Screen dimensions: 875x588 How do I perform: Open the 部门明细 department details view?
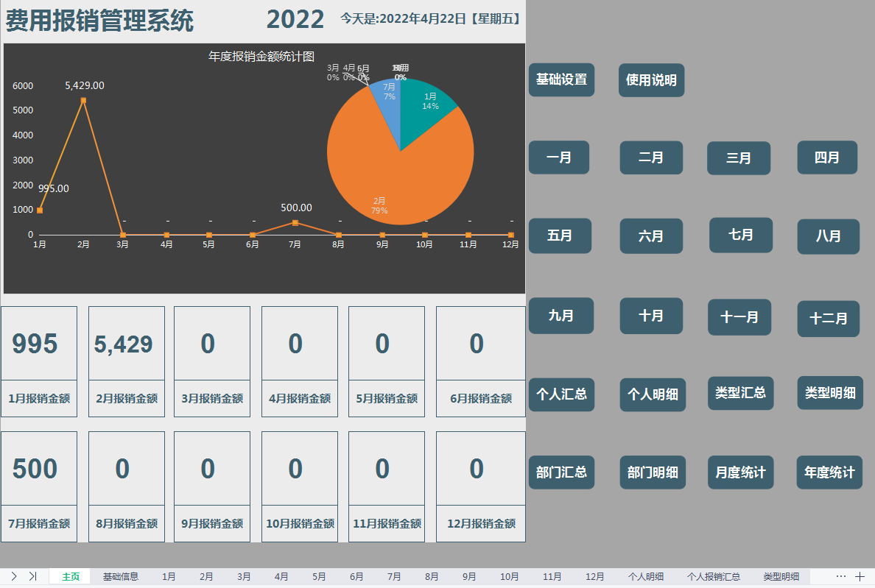(x=651, y=472)
